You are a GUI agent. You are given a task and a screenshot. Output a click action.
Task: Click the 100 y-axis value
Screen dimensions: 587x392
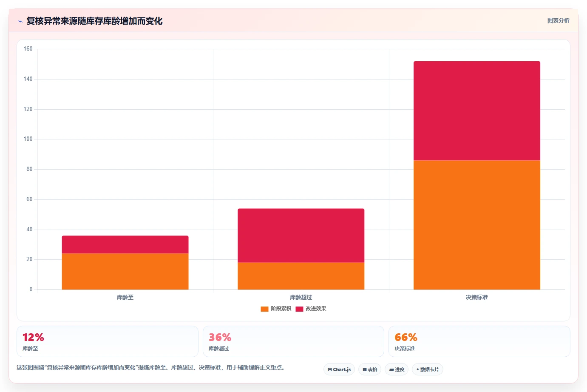pyautogui.click(x=28, y=139)
